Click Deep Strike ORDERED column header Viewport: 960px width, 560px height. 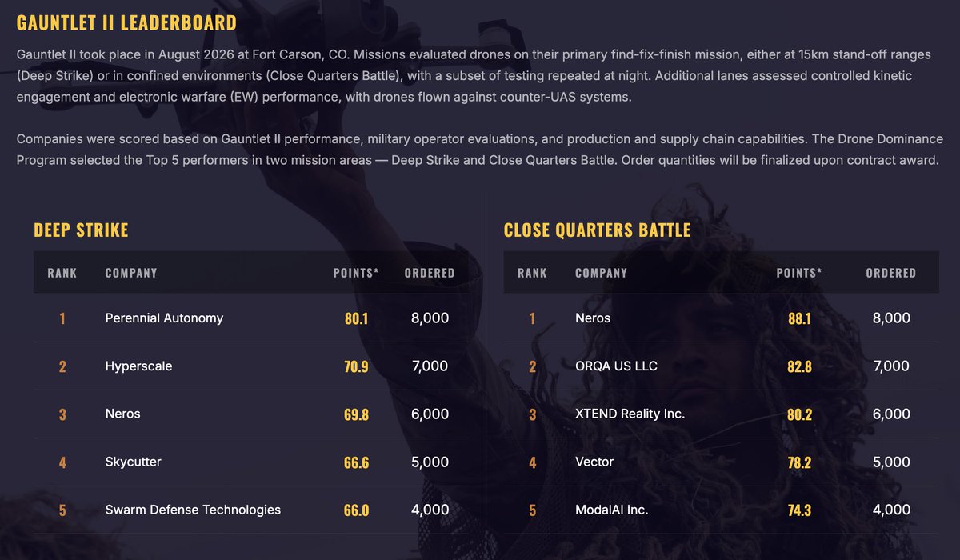tap(430, 273)
